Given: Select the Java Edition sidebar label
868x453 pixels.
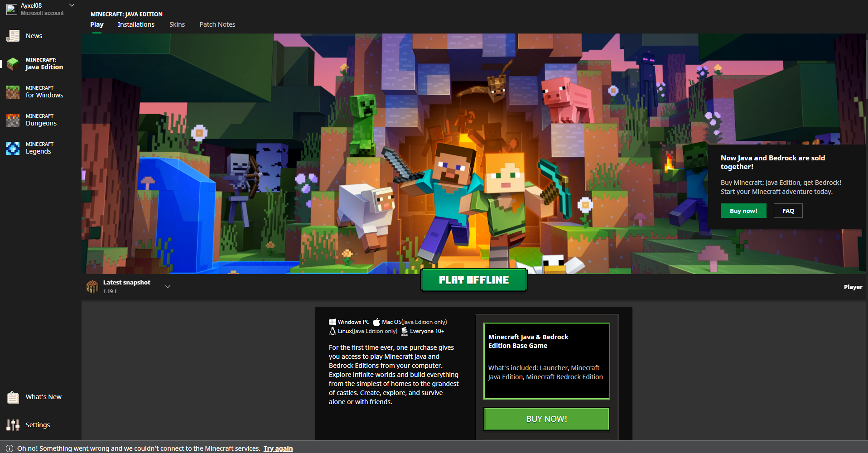Looking at the screenshot, I should pyautogui.click(x=44, y=64).
